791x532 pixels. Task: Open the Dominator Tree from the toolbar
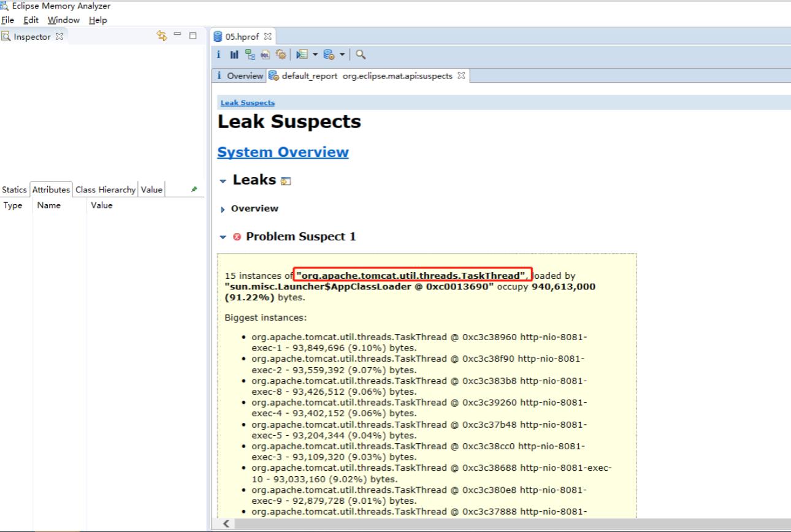click(x=250, y=55)
